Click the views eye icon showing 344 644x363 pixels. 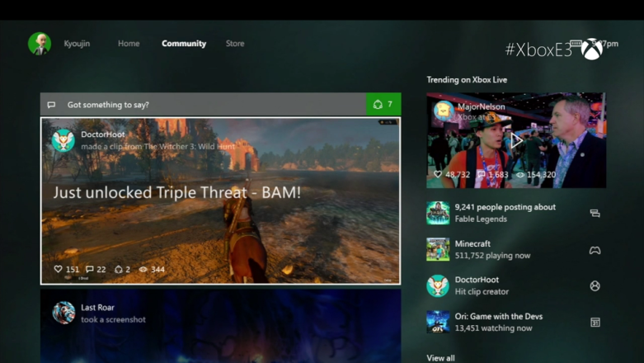(x=143, y=269)
